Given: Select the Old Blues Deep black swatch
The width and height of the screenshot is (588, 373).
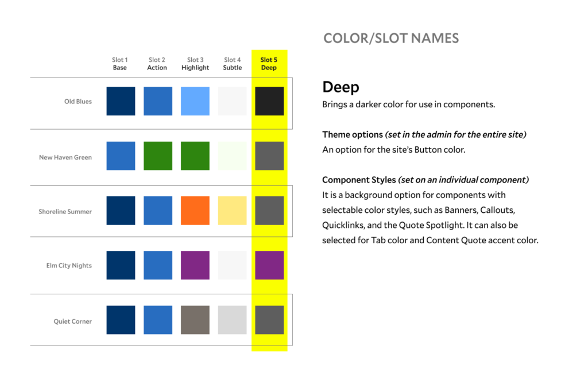Looking at the screenshot, I should click(269, 101).
